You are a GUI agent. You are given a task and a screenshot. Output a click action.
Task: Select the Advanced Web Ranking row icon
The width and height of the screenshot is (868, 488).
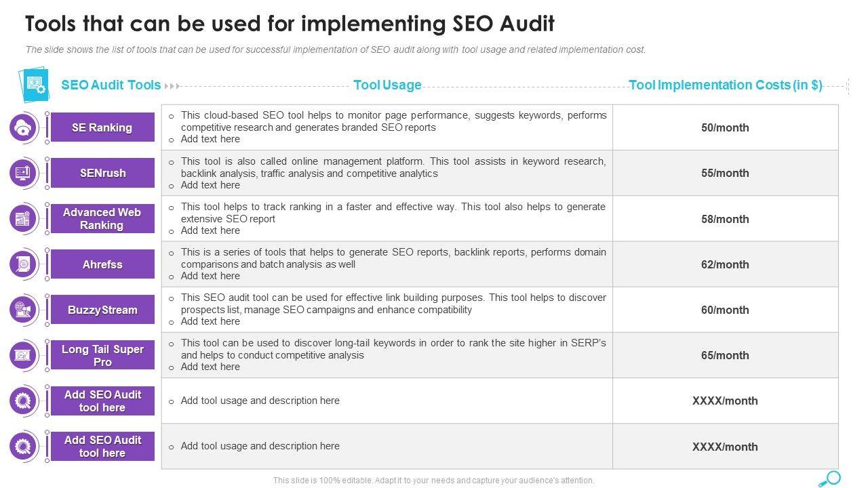[x=24, y=218]
